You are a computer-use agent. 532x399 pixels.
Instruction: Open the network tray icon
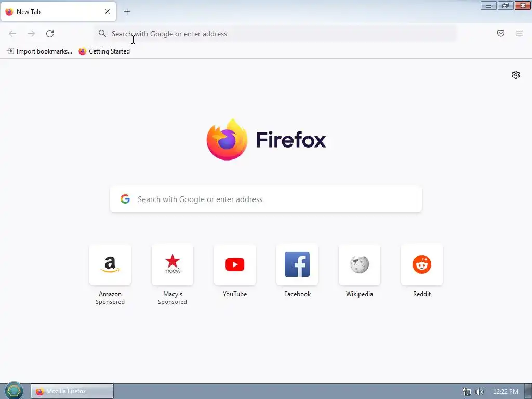(467, 392)
